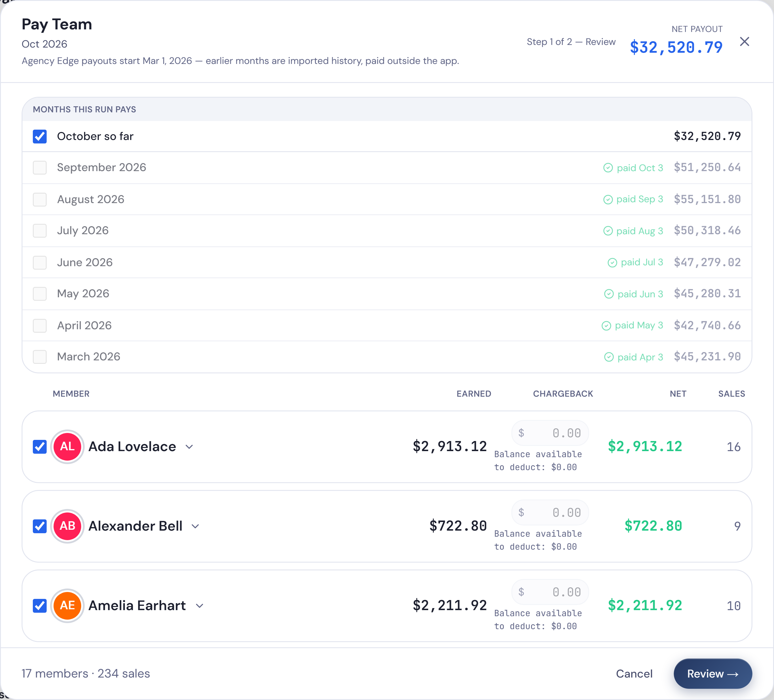Screen dimensions: 774x700
Task: Check the September 2026 checkbox
Action: click(x=39, y=168)
